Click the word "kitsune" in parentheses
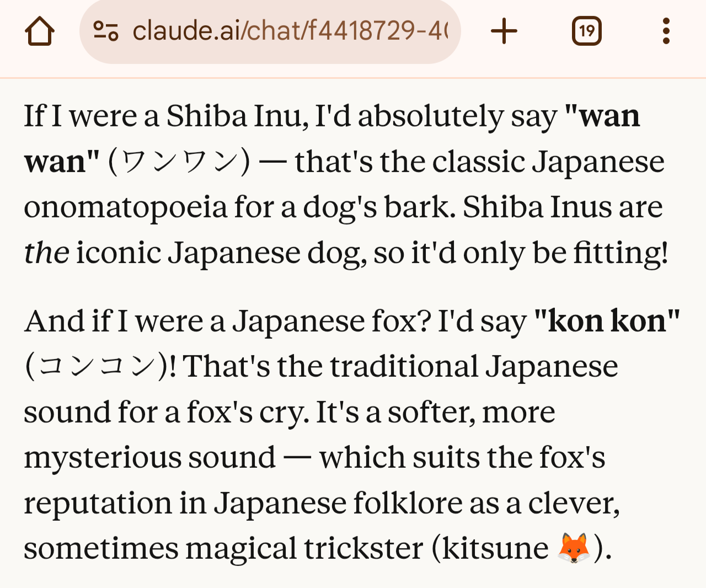Screen dimensions: 706x588 [495, 548]
